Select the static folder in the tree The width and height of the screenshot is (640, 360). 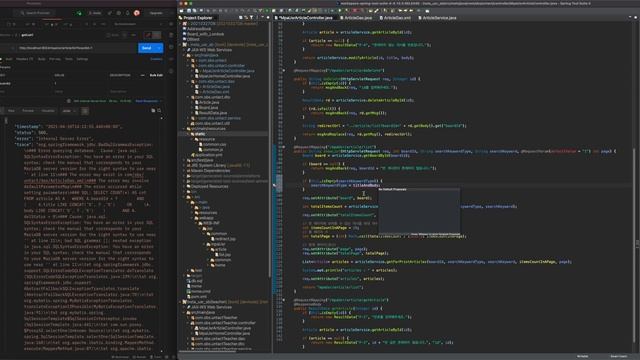tap(200, 134)
